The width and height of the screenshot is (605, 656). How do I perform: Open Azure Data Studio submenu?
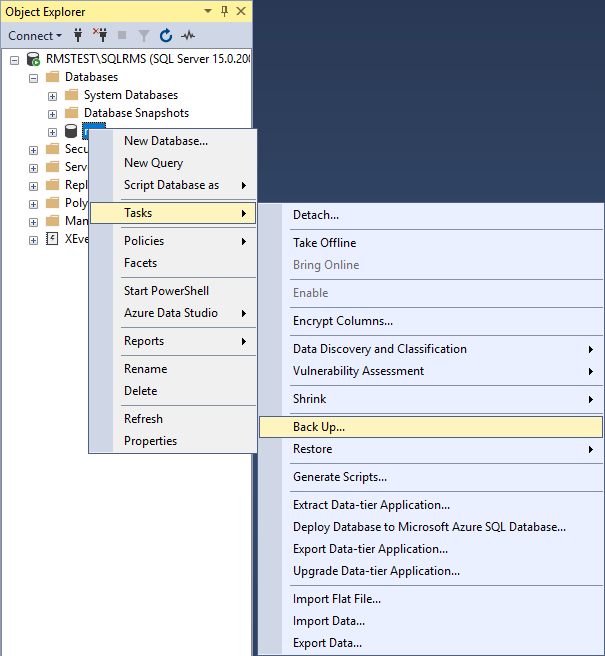tap(173, 313)
